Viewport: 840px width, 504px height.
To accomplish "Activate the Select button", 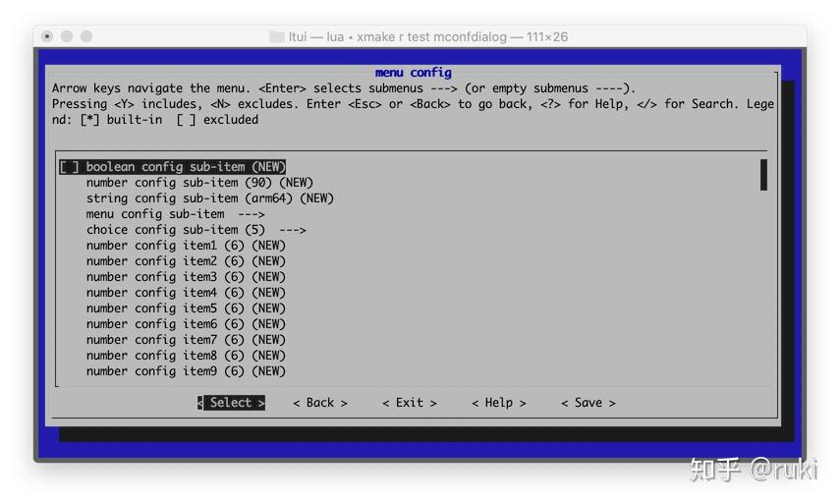I will coord(231,403).
